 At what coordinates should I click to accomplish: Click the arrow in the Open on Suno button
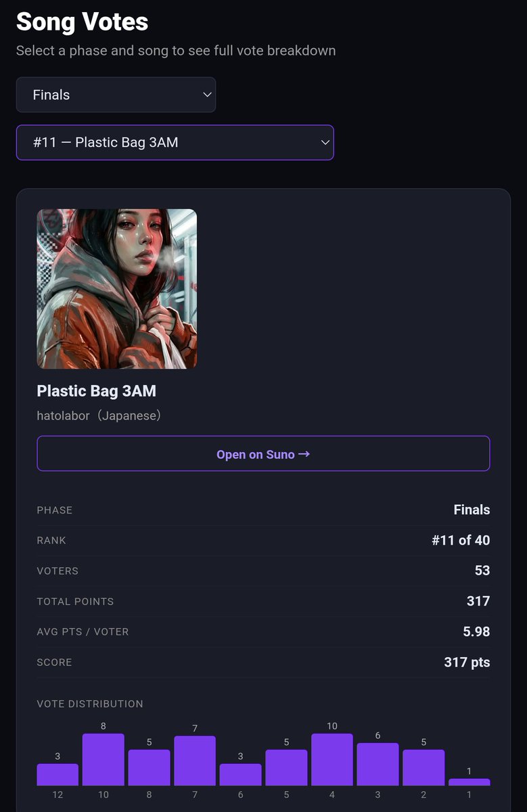click(x=304, y=454)
